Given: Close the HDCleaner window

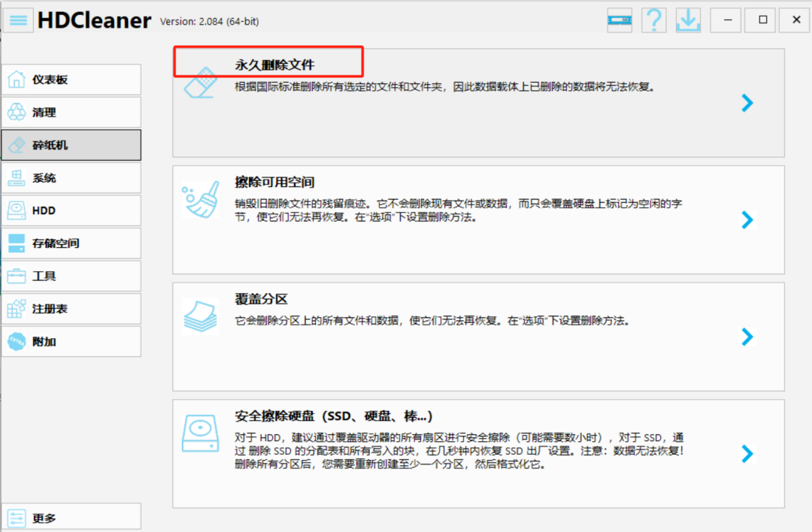Looking at the screenshot, I should [x=796, y=20].
